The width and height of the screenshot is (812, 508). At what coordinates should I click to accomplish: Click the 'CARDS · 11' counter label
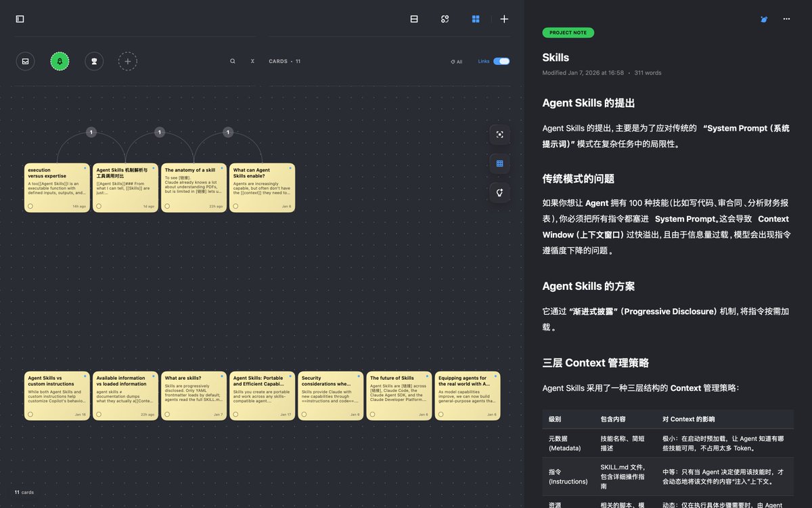point(284,62)
